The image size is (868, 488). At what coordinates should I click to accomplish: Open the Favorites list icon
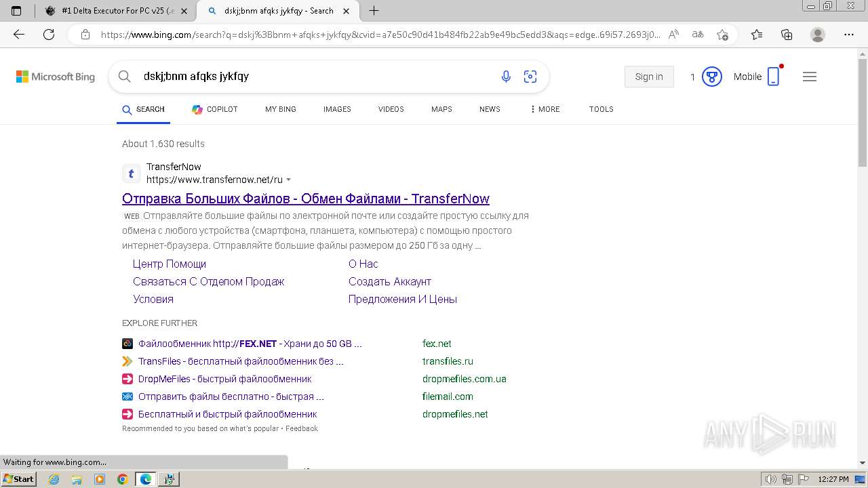(757, 35)
